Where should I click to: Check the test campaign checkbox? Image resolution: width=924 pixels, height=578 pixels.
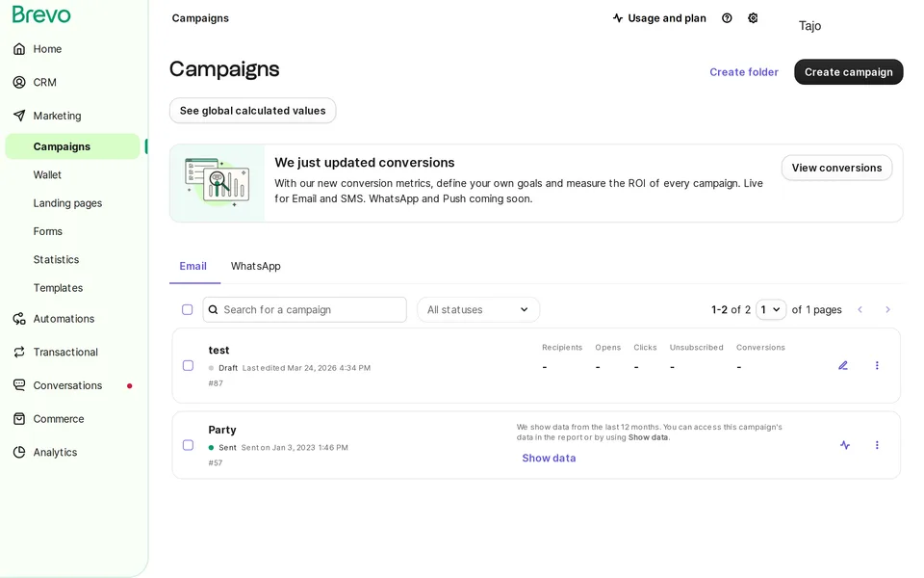(x=188, y=366)
